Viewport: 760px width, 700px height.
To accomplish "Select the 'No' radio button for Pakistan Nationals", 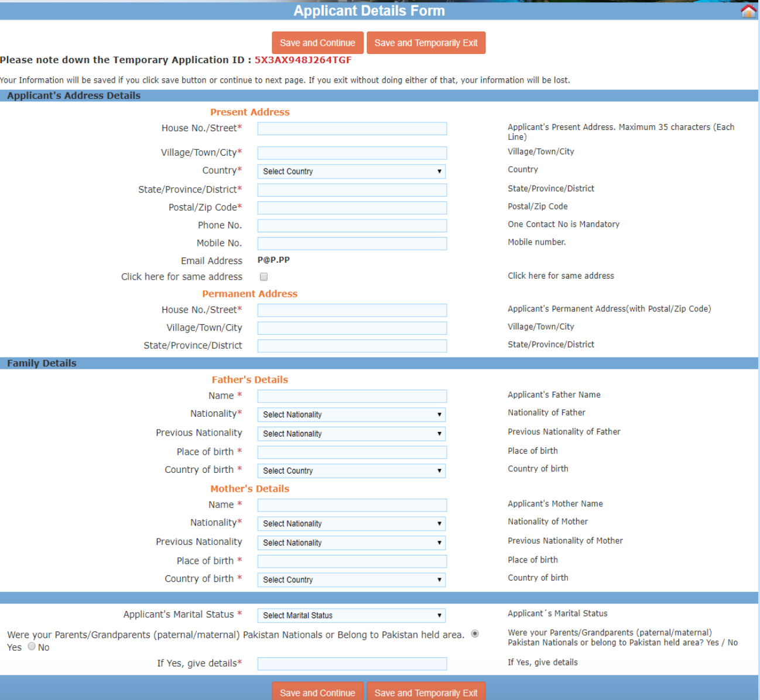I will point(31,647).
